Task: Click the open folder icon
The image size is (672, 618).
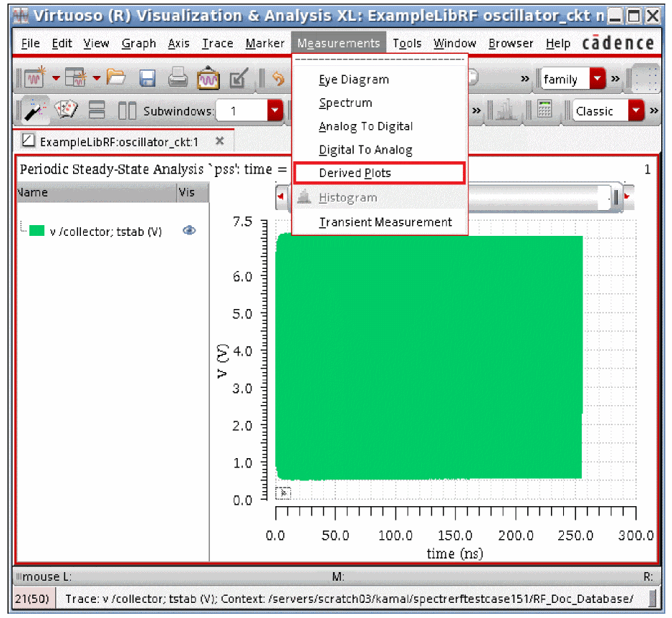Action: tap(116, 77)
